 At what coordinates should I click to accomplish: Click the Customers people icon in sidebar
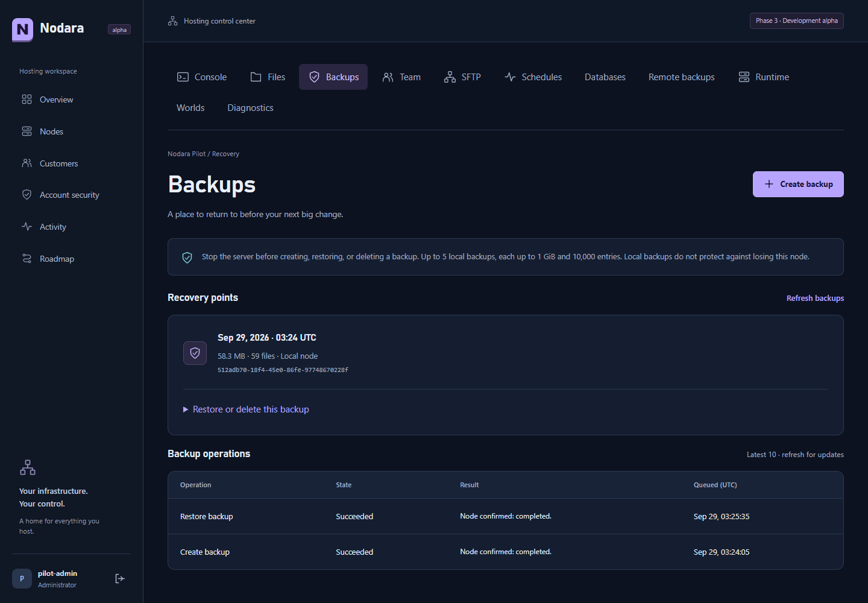(27, 163)
